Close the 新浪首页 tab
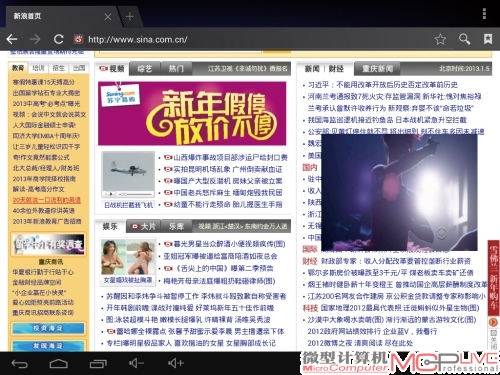The height and width of the screenshot is (375, 500). (x=108, y=16)
